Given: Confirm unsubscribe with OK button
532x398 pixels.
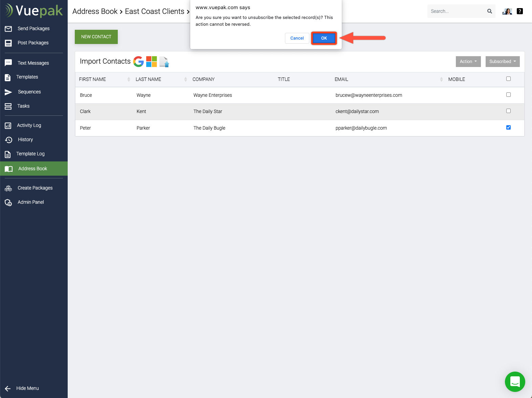Looking at the screenshot, I should [x=324, y=38].
